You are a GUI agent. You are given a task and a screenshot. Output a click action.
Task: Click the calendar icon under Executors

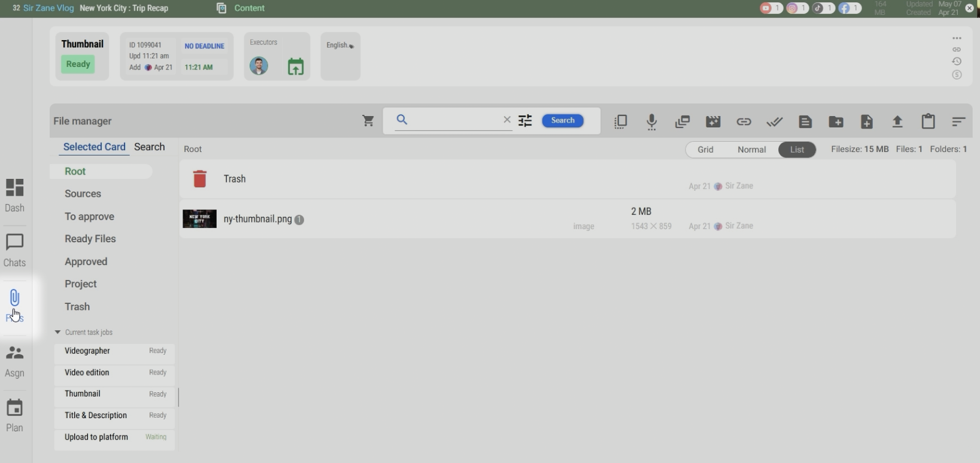(x=296, y=66)
